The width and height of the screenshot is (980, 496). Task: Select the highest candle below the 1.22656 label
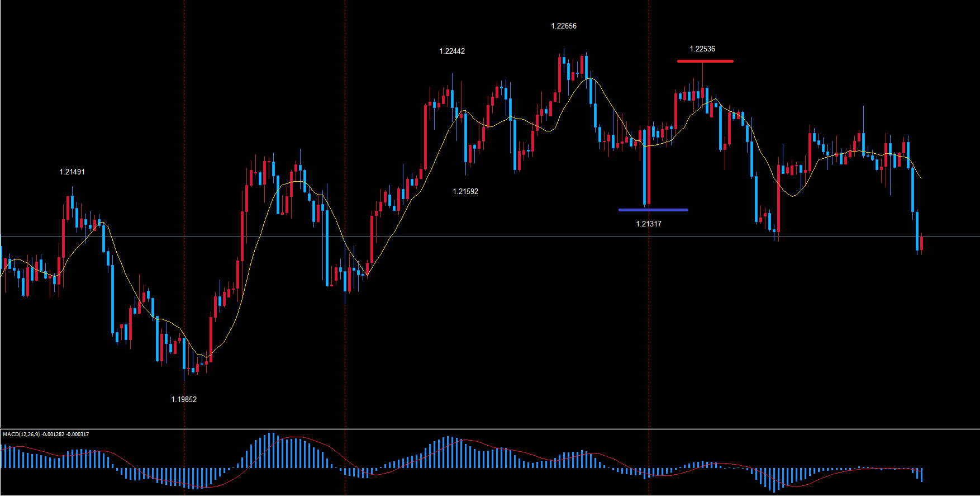(560, 74)
